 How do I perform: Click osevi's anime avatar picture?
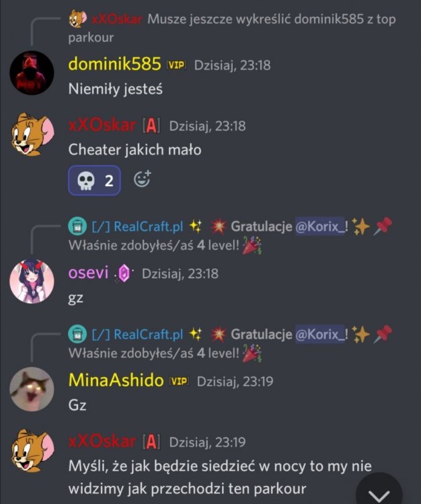pos(32,282)
